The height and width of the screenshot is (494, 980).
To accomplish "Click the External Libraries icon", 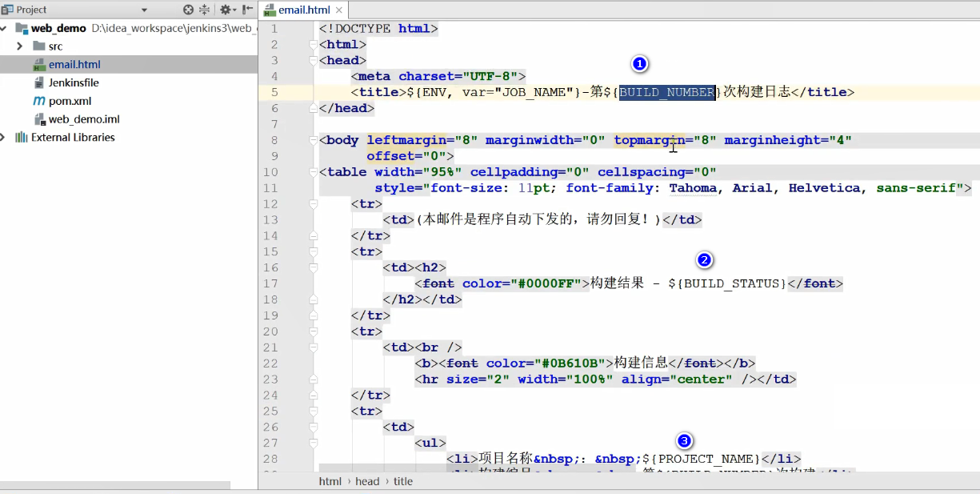I will (22, 138).
